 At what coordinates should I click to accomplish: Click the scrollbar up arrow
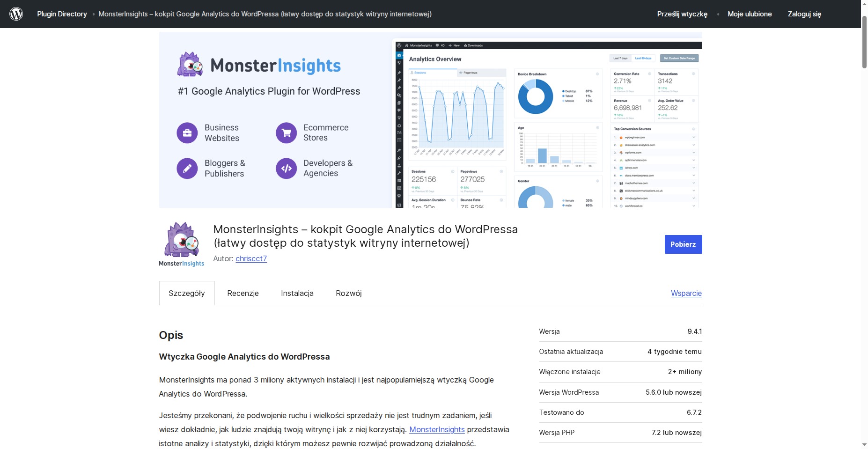pyautogui.click(x=864, y=4)
